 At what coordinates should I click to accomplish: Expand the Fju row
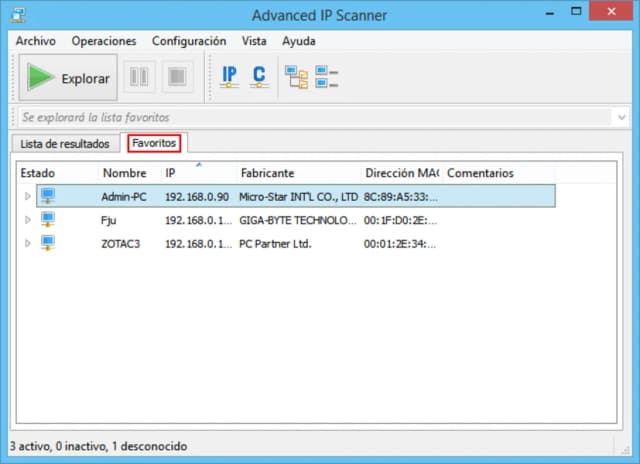(27, 220)
